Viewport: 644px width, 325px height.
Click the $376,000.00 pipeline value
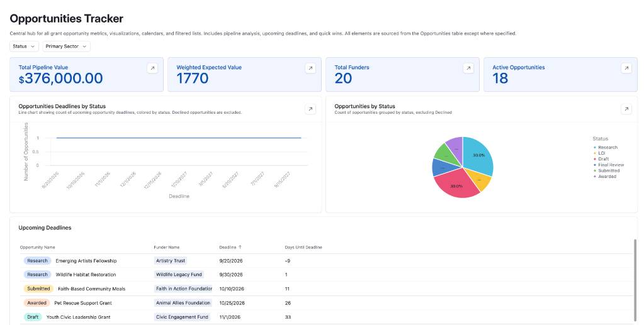click(x=61, y=79)
